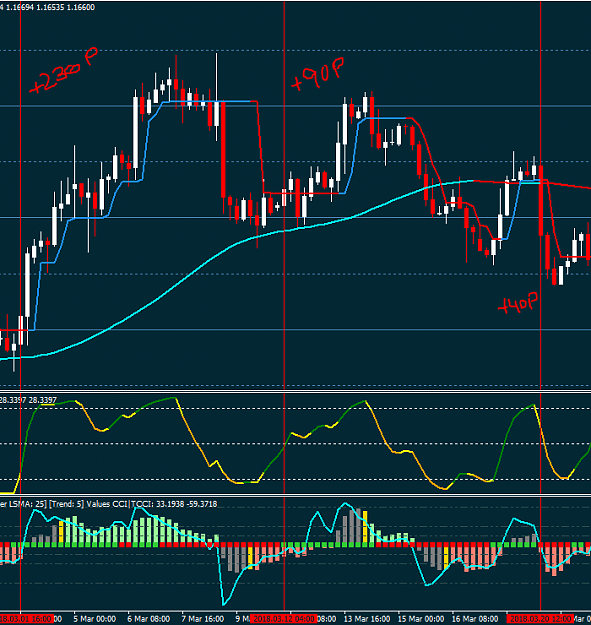Viewport: 591px width, 625px height.
Task: Click the OHLC price readout at top left
Action: 48,7
